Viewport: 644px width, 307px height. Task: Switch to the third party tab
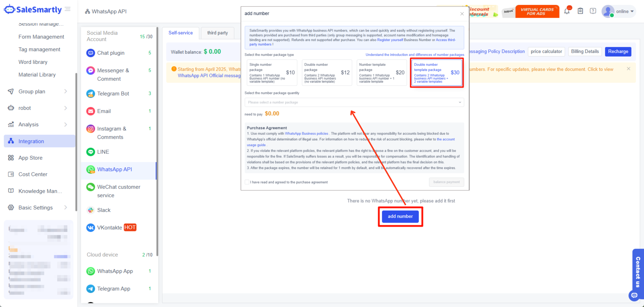pos(217,33)
